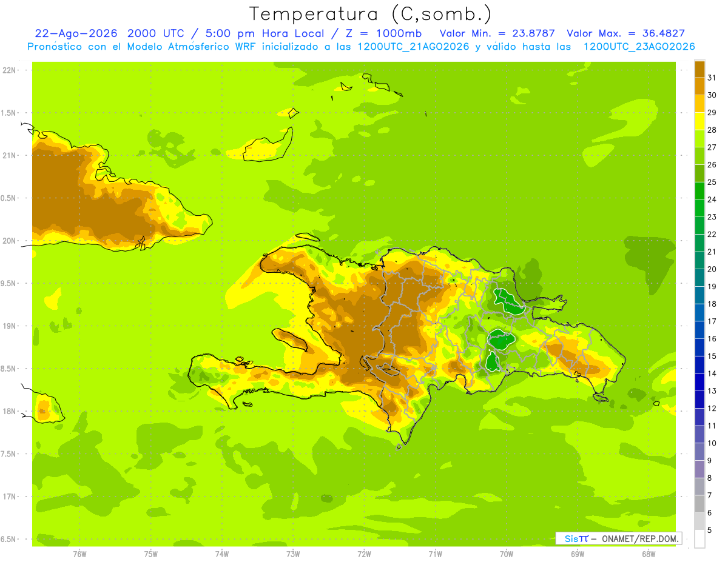Select the 75W longitude label

(151, 554)
